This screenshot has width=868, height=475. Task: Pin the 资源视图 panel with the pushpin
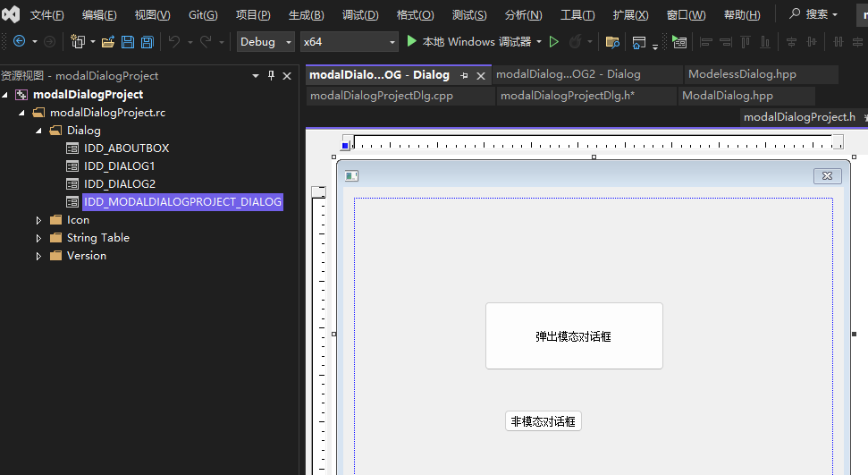271,75
